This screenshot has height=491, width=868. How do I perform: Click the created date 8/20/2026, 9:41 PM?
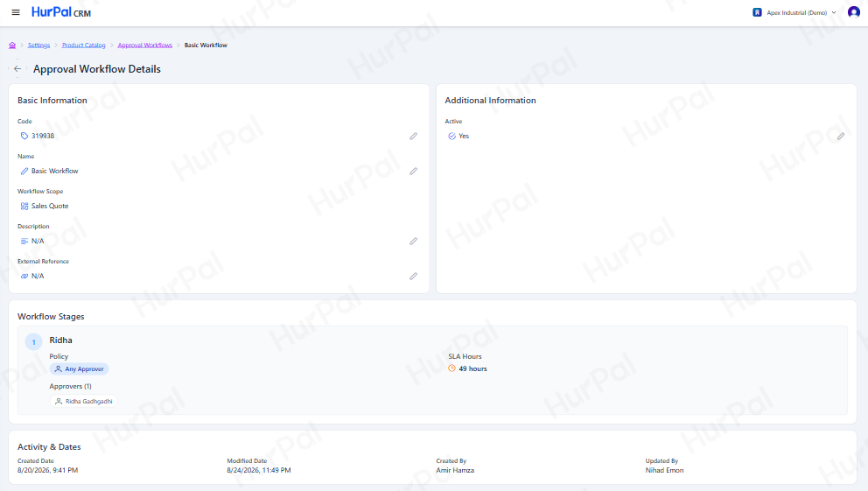tap(47, 471)
